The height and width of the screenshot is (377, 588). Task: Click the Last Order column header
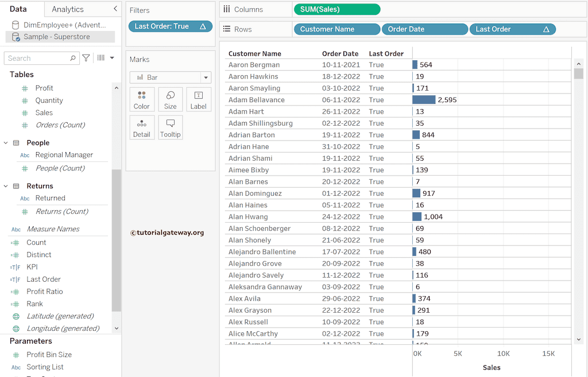pos(386,53)
